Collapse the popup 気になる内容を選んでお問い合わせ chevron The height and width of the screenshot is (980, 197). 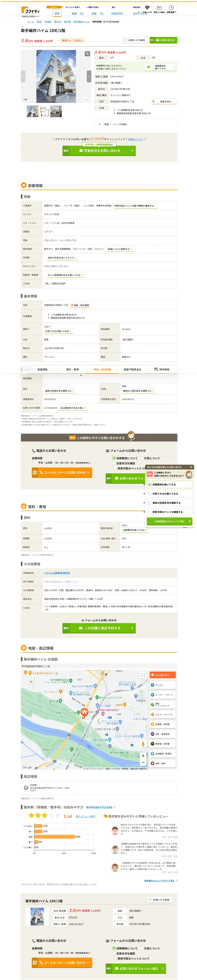[191, 467]
